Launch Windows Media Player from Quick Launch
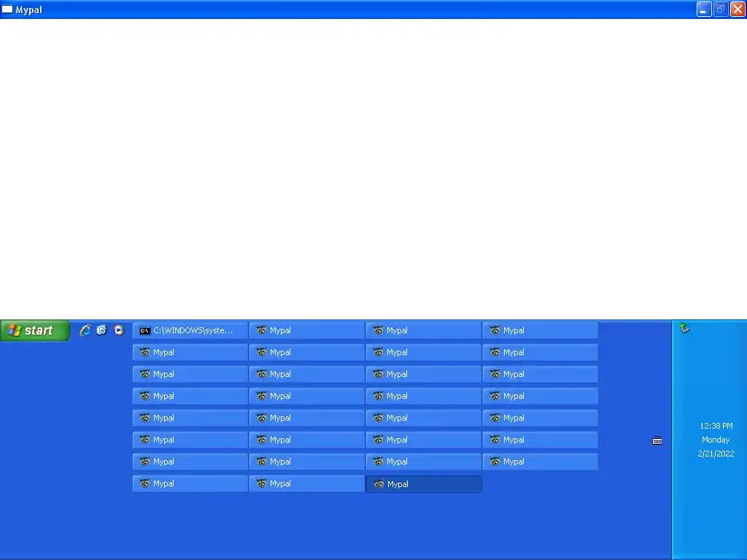This screenshot has width=747, height=560. click(119, 330)
